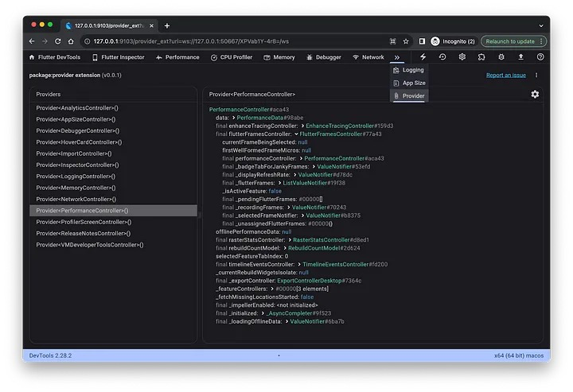The height and width of the screenshot is (392, 573).
Task: Expand the rebuildCountModel node
Action: 285,248
